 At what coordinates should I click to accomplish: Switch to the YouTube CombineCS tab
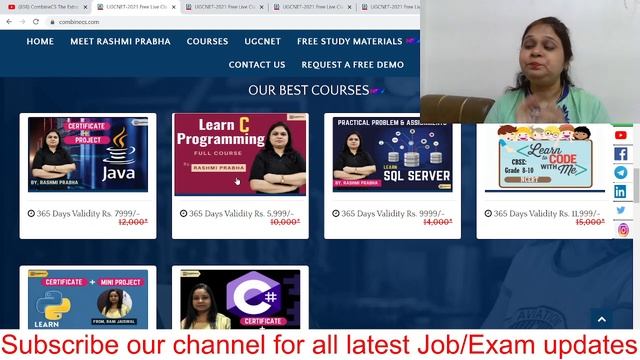[x=46, y=7]
